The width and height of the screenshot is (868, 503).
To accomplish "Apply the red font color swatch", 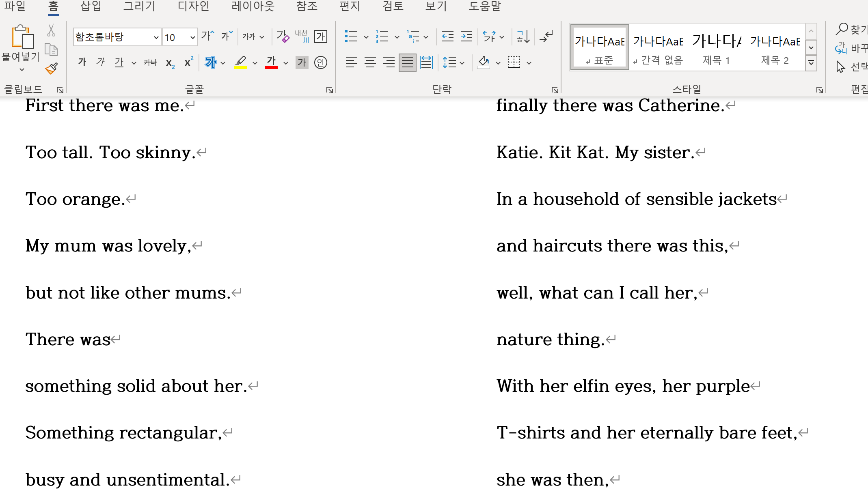I will pos(271,62).
